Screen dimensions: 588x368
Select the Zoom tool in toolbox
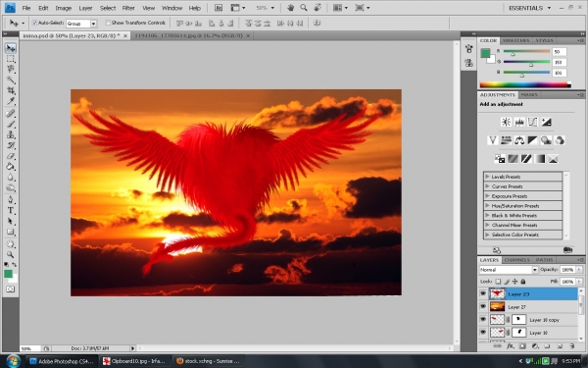click(11, 254)
